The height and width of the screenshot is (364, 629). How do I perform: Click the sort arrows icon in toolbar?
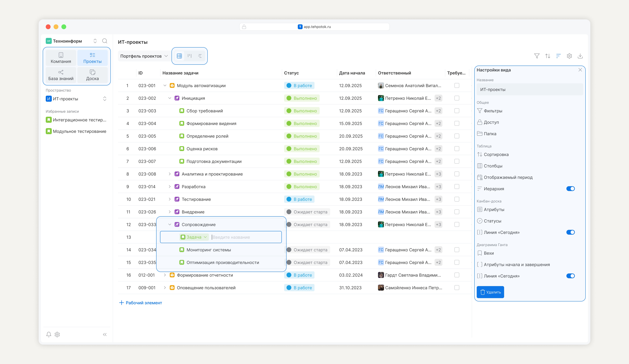[x=548, y=56]
